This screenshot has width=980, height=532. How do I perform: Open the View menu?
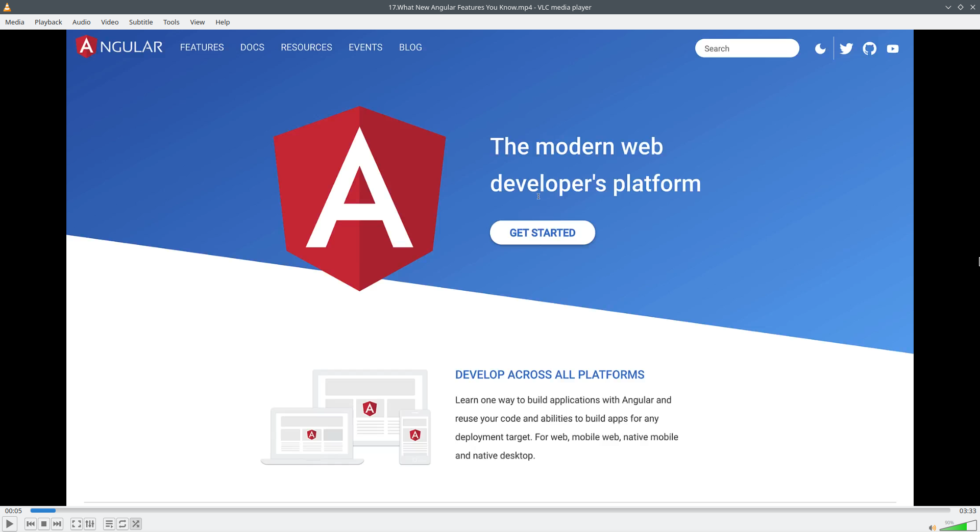[198, 22]
